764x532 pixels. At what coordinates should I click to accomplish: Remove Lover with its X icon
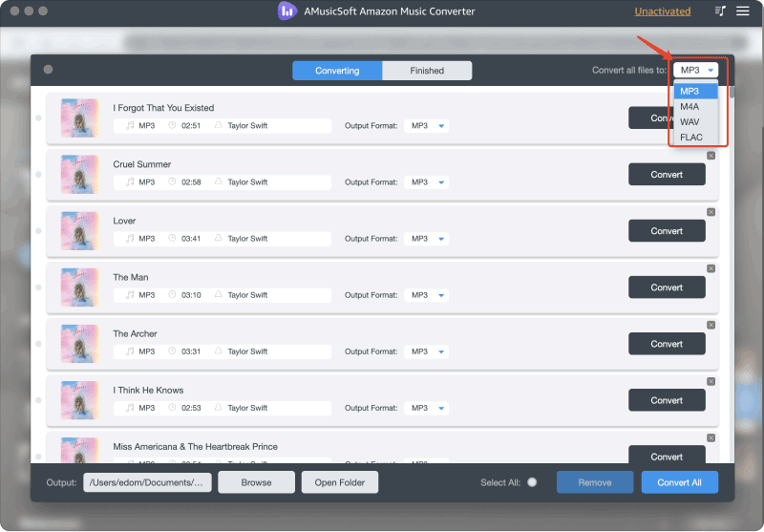pos(711,212)
